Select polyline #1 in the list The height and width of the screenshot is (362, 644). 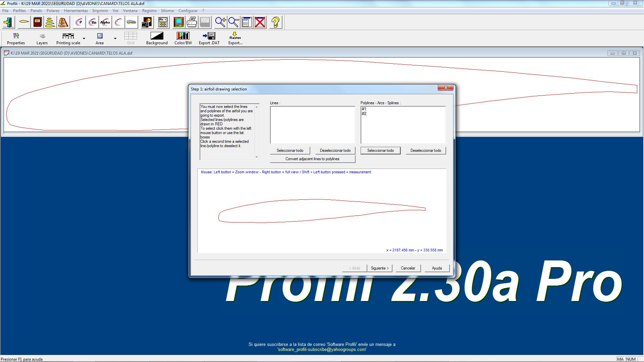point(364,109)
